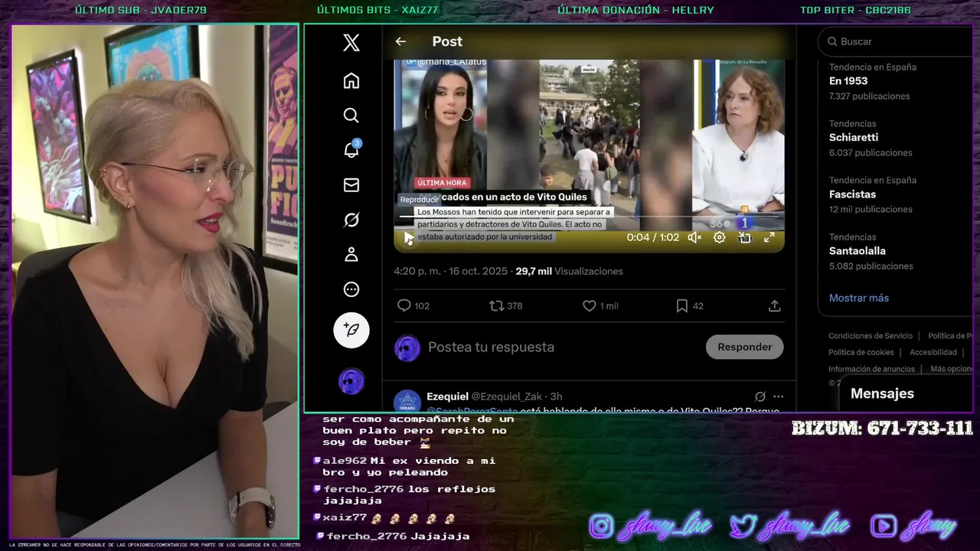
Task: Unmute the video with the speaker icon
Action: pos(694,237)
